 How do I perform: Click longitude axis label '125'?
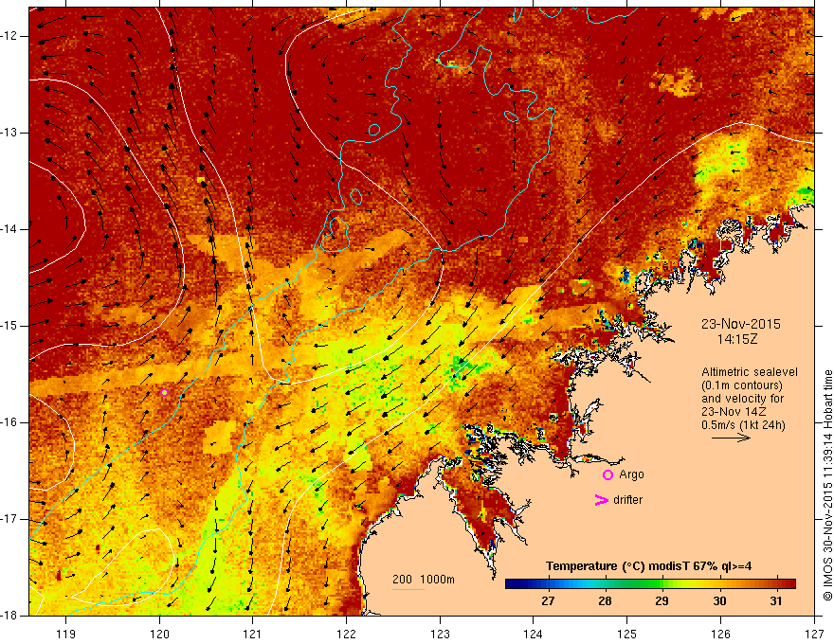coord(627,635)
